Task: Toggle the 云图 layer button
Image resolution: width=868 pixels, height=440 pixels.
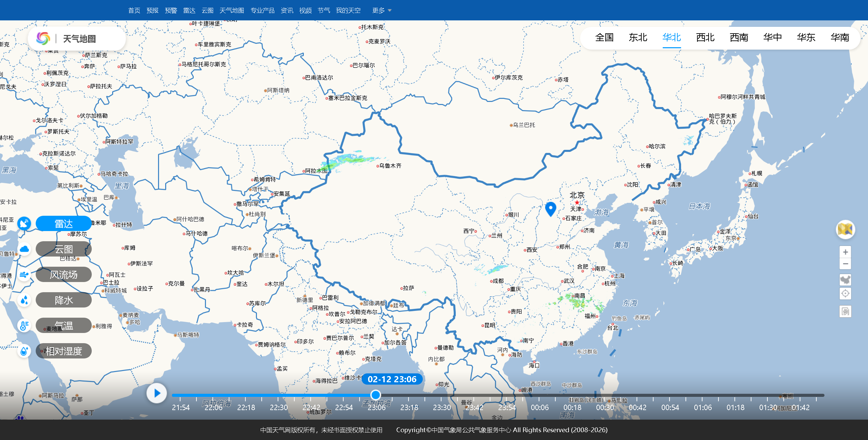Action: 64,249
